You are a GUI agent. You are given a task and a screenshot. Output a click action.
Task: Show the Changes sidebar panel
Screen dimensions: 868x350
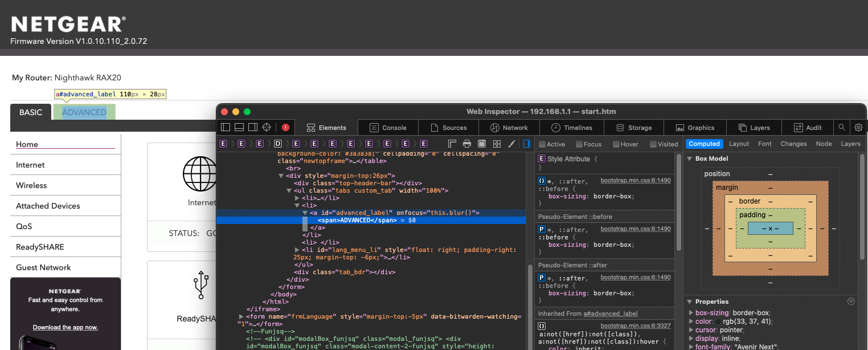pos(793,144)
